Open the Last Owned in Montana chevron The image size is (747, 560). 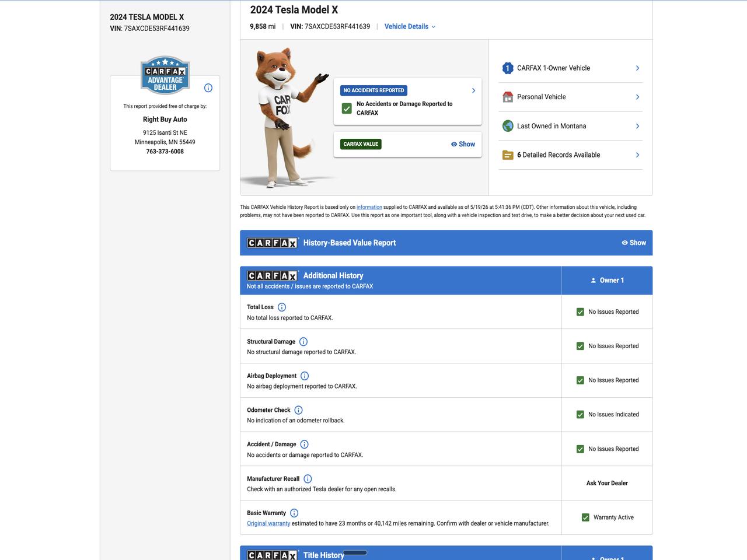point(637,126)
